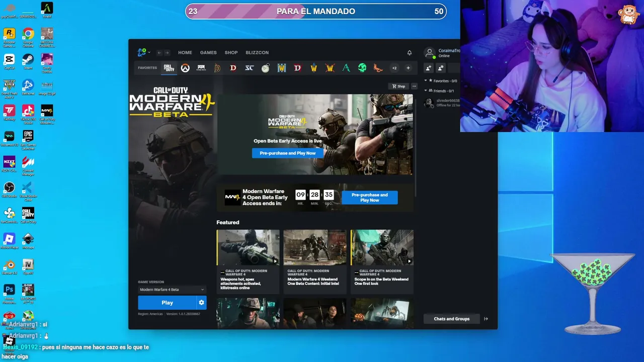Screen dimensions: 644x362
Task: Open the Sea of Thieves skull icon
Action: click(x=362, y=68)
